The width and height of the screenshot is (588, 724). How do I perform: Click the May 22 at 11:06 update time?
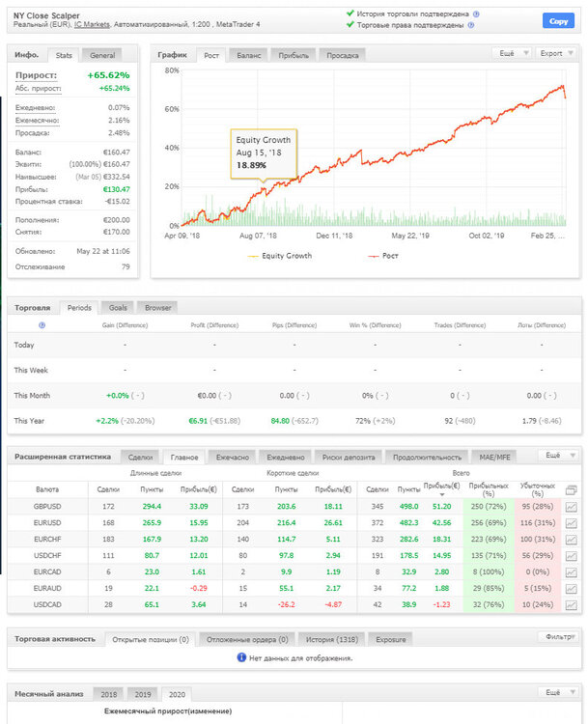pos(103,251)
